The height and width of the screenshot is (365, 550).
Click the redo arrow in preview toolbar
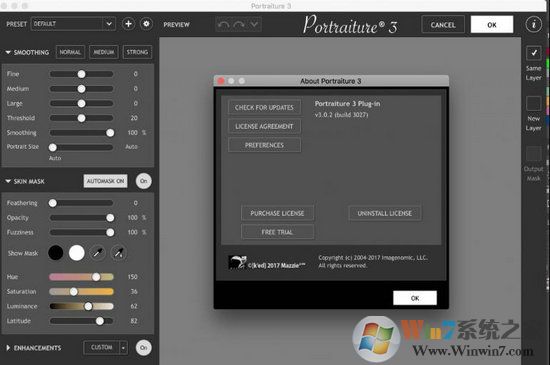(x=239, y=25)
